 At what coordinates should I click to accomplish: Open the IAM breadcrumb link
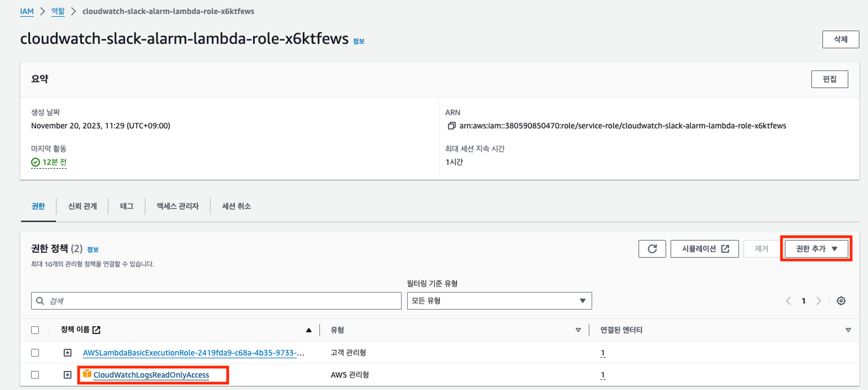[x=26, y=12]
